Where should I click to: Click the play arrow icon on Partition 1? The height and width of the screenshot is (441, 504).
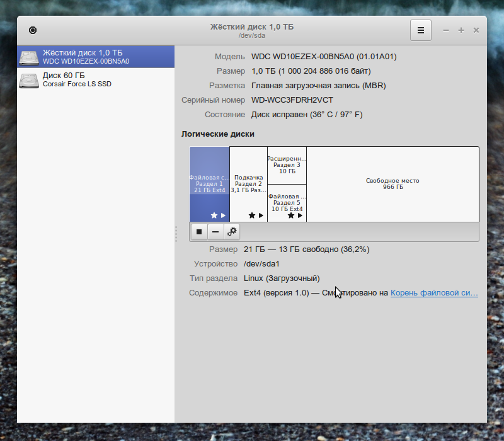point(223,215)
